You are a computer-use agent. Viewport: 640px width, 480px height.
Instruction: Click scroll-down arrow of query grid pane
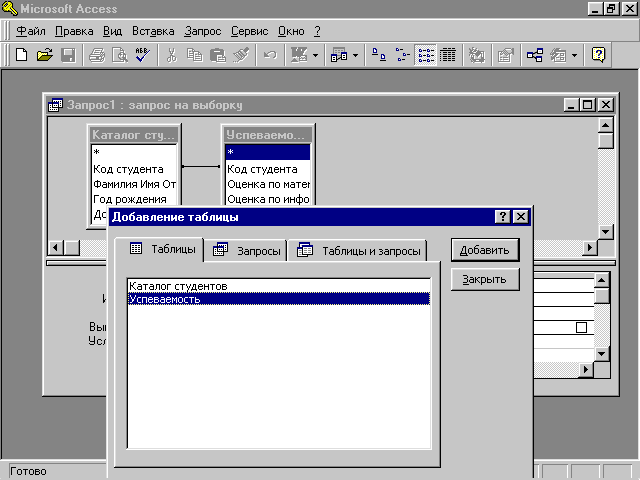[x=602, y=353]
